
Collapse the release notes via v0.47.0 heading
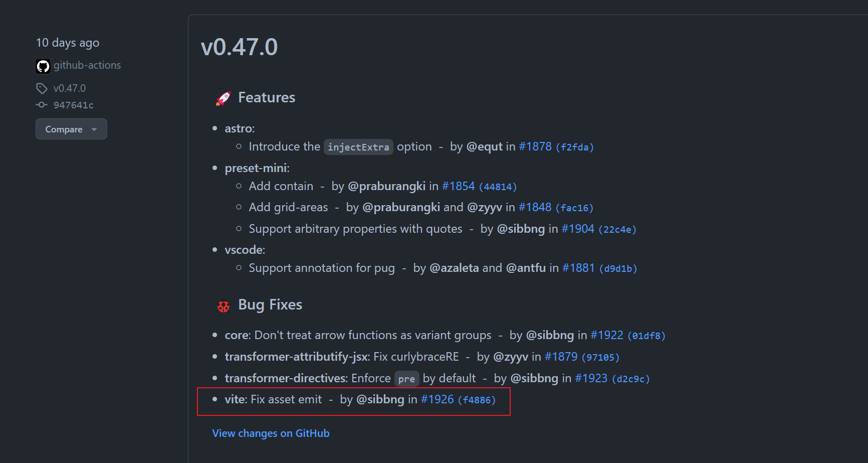tap(239, 47)
